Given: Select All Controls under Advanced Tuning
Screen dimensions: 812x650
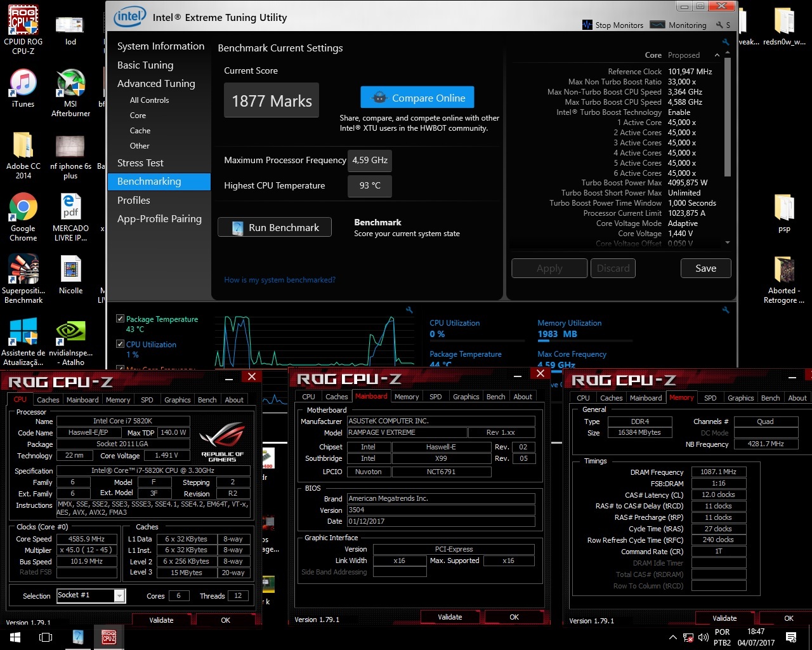Looking at the screenshot, I should click(x=149, y=100).
